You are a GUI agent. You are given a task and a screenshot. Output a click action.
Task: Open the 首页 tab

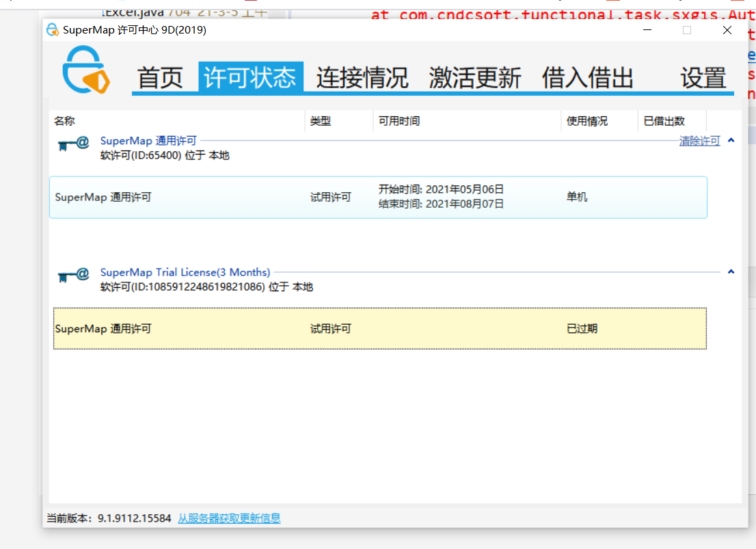(x=161, y=78)
